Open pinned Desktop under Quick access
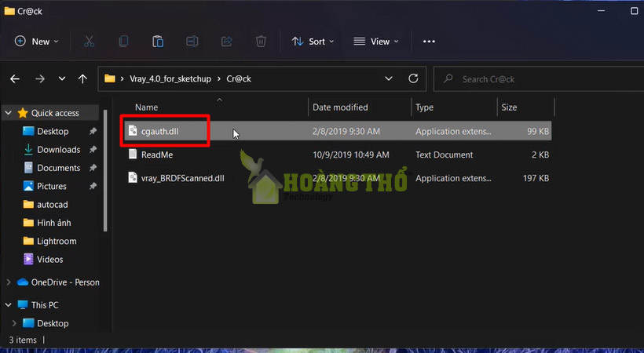Viewport: 644px width, 353px height. tap(53, 131)
